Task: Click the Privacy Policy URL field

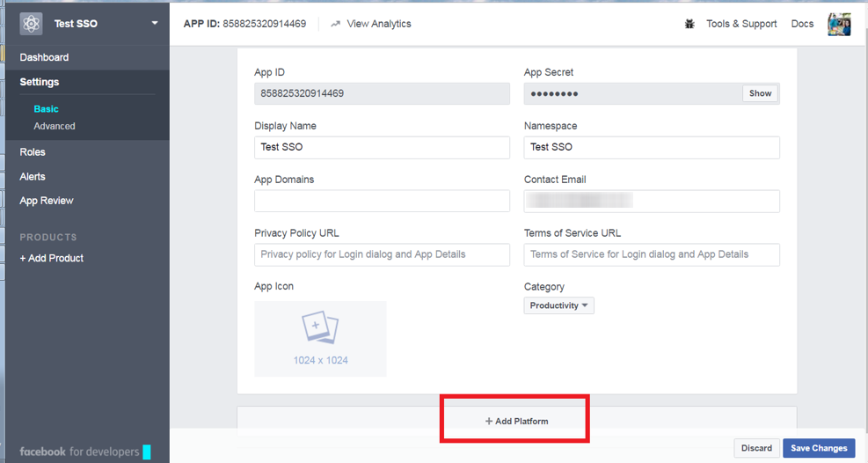Action: pyautogui.click(x=382, y=254)
